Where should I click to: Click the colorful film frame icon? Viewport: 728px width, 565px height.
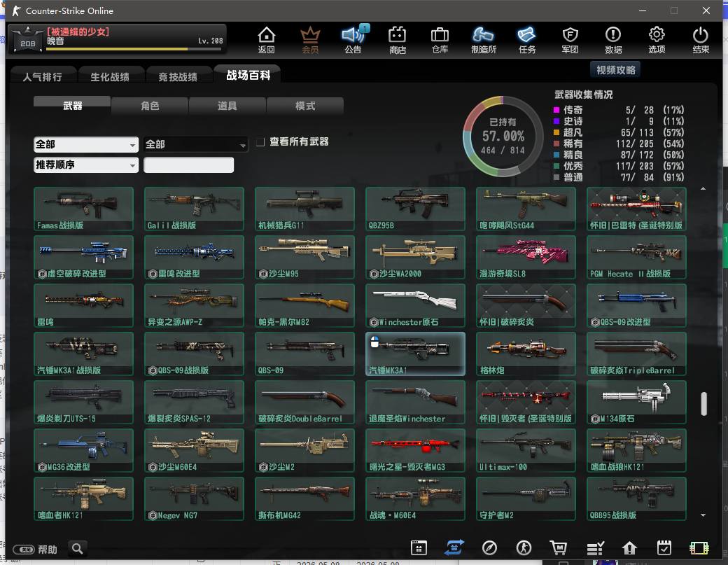(699, 547)
